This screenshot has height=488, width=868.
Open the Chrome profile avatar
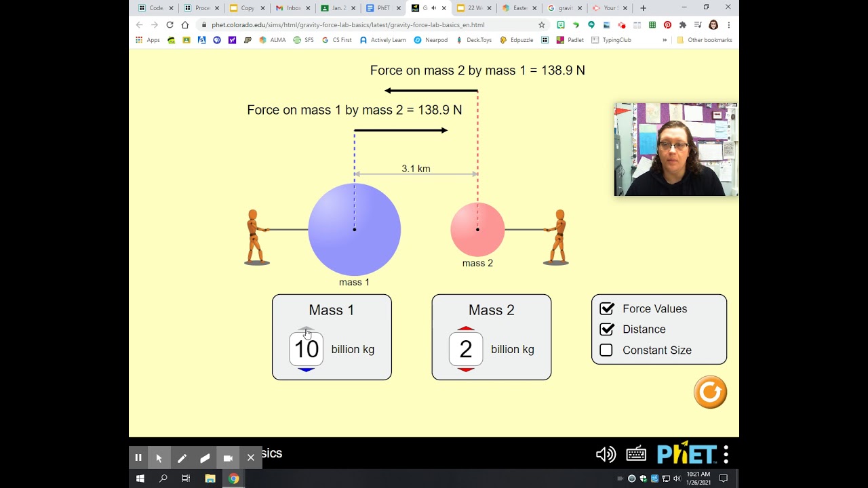713,24
